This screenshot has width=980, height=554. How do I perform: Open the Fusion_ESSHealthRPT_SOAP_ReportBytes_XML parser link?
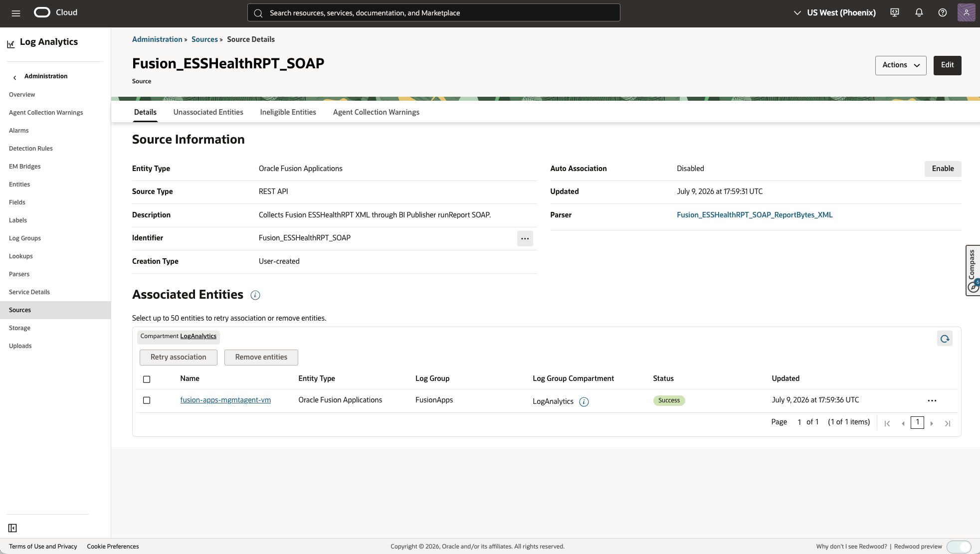pos(755,215)
